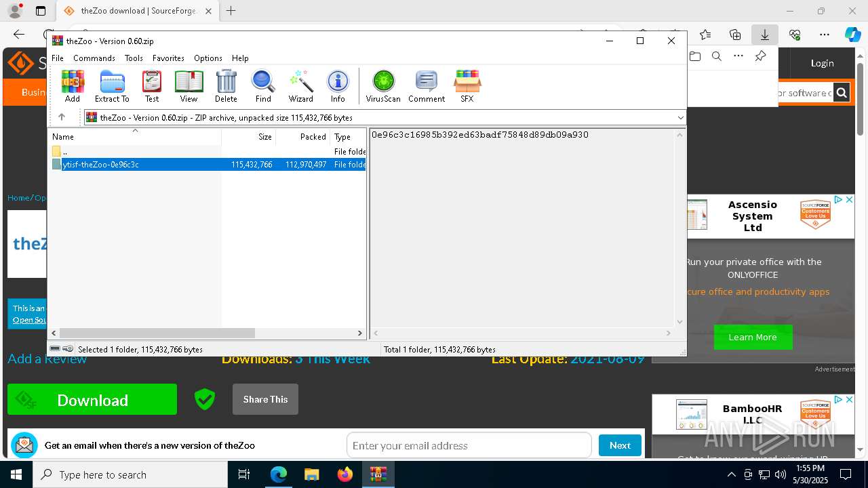Go up one level with arrow button
Viewport: 868px width, 488px height.
pos(61,117)
